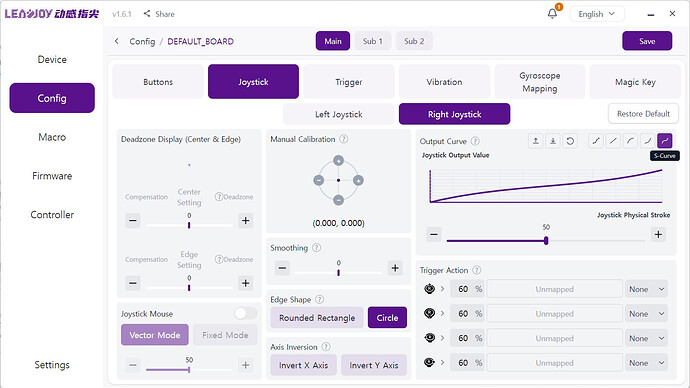Open the Buttons tab
Viewport: 690px width, 388px height.
tap(158, 82)
